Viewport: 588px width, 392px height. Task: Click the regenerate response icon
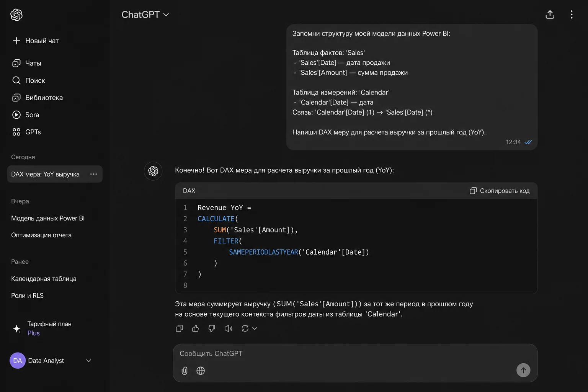245,328
